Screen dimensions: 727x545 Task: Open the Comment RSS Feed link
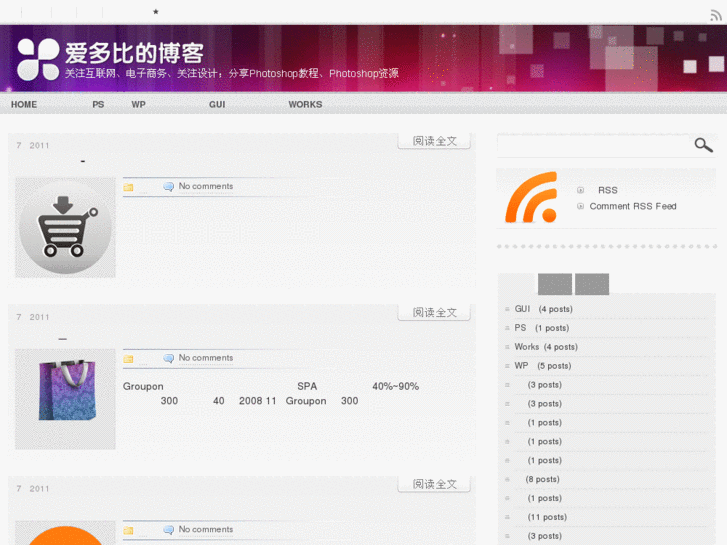pyautogui.click(x=633, y=206)
